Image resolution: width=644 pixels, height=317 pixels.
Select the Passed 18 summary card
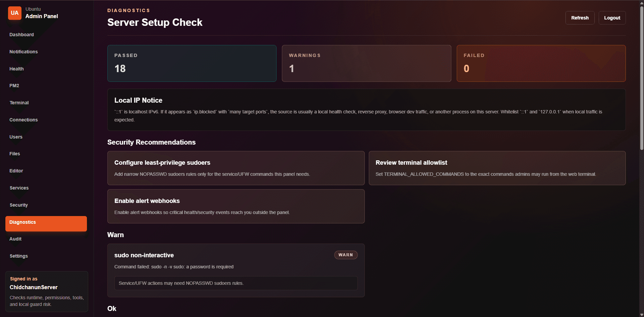192,63
